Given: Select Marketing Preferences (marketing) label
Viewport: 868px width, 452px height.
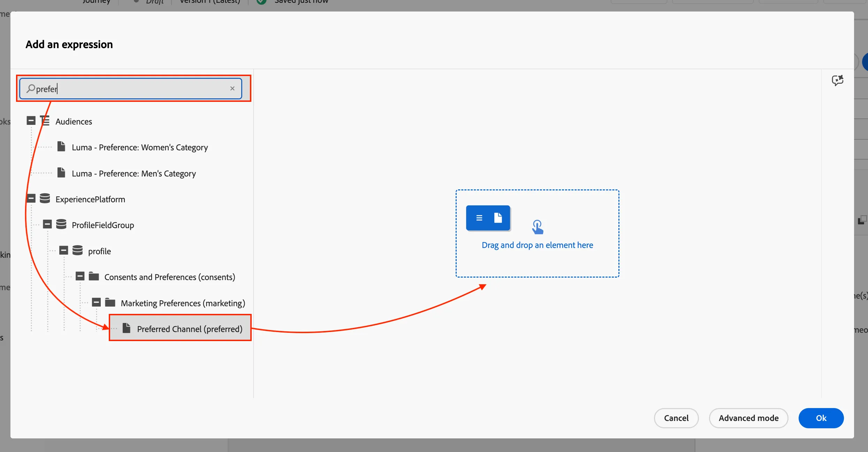Looking at the screenshot, I should pyautogui.click(x=183, y=303).
